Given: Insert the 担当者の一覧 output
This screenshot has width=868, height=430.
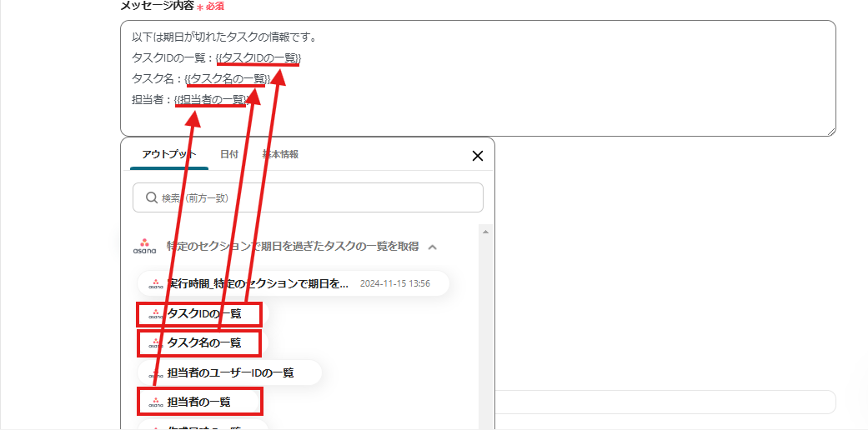Looking at the screenshot, I should pyautogui.click(x=199, y=402).
